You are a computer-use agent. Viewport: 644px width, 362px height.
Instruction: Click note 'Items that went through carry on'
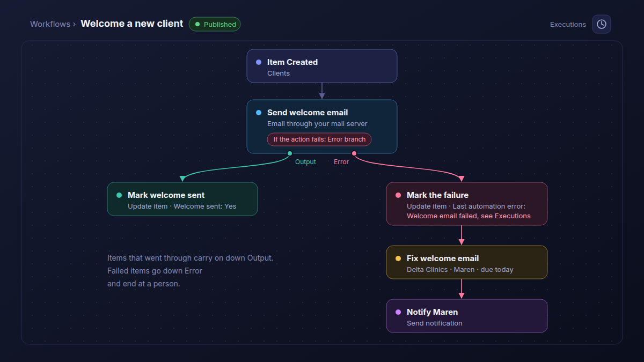tap(165, 258)
